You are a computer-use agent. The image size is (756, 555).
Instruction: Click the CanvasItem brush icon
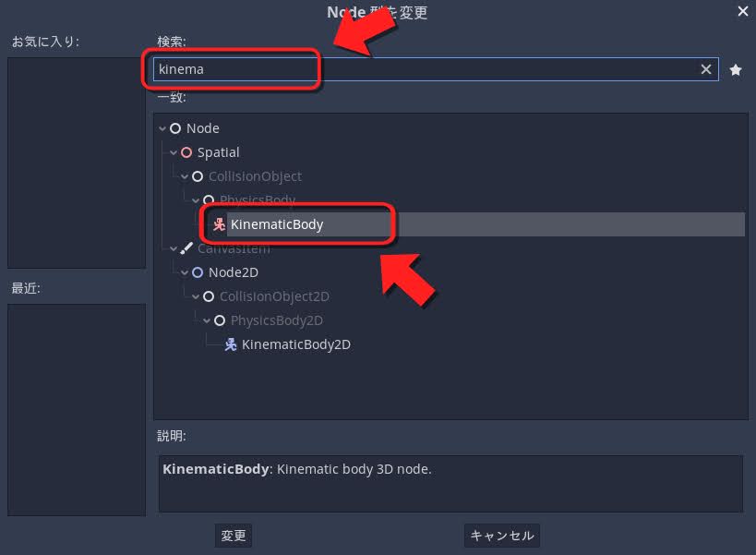186,248
